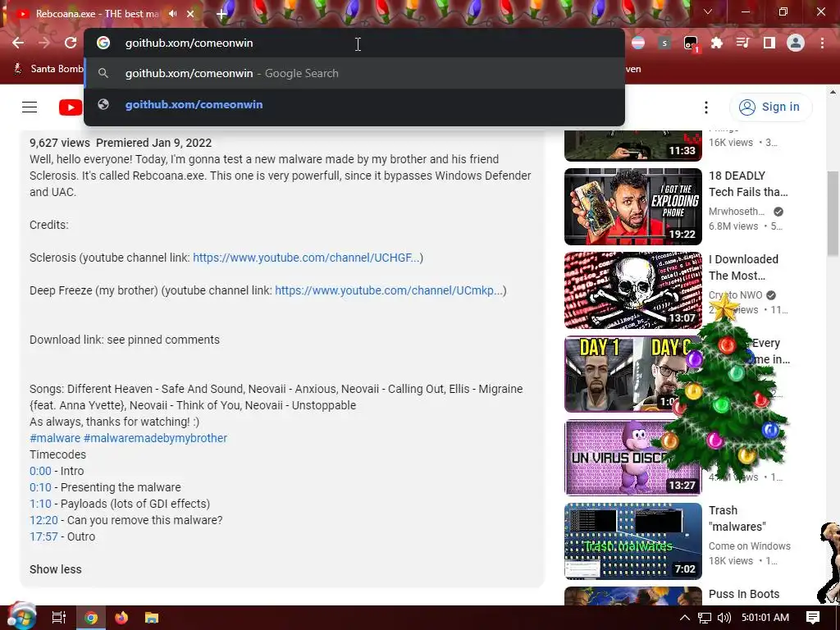Click the 5:01:01 AM taskbar clock
The width and height of the screenshot is (840, 630).
765,618
